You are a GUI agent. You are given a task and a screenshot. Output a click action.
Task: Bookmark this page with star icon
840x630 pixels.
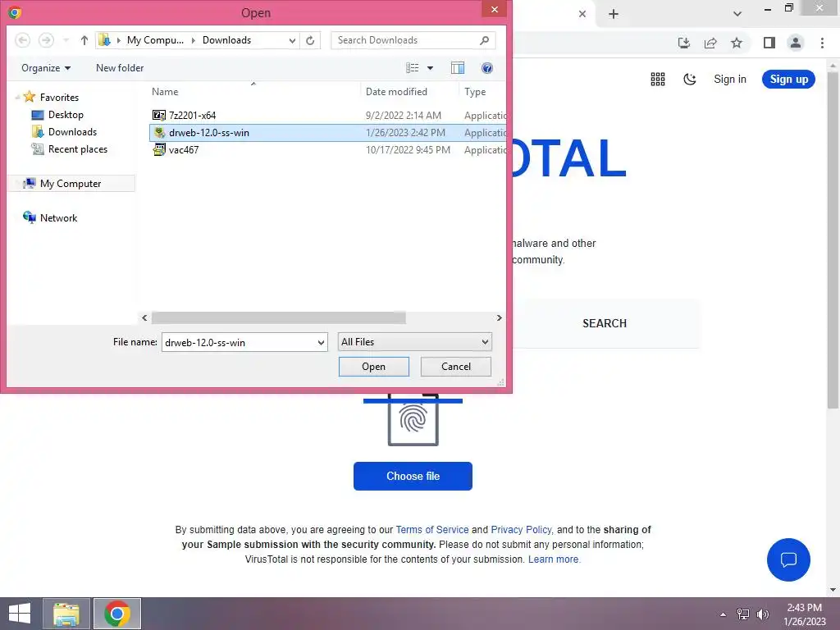737,43
